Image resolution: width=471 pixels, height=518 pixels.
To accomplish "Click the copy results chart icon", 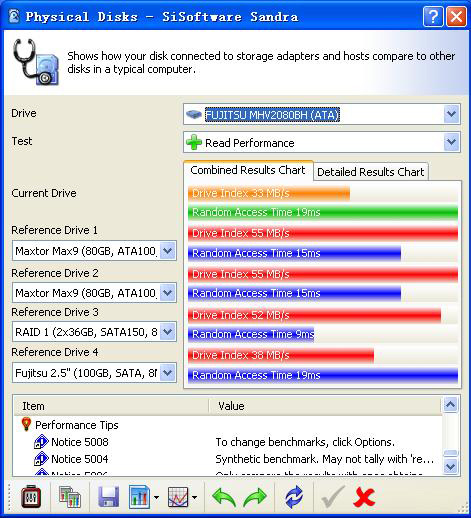I will (x=70, y=498).
